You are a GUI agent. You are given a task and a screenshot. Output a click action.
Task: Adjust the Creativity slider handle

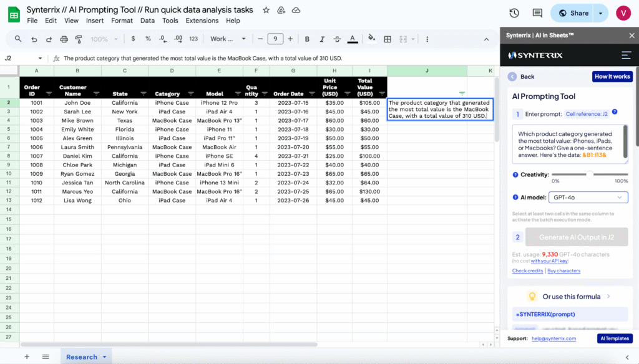tap(590, 175)
